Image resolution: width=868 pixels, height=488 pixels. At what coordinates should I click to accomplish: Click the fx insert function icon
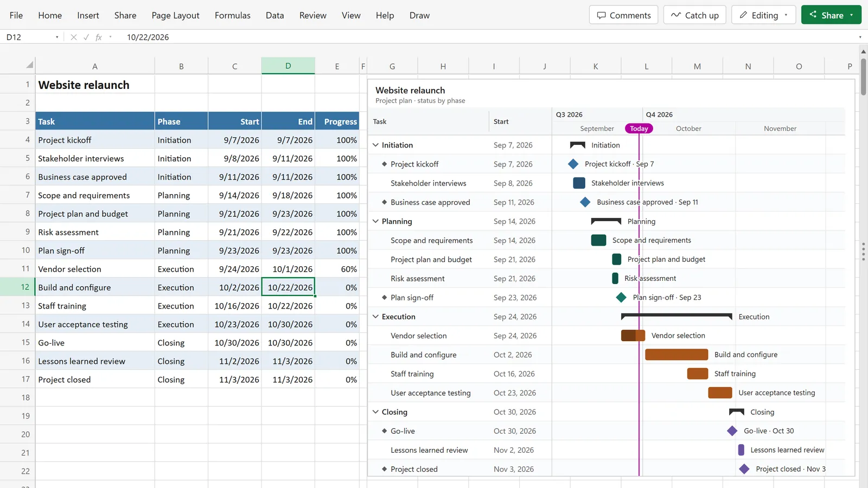coord(99,37)
